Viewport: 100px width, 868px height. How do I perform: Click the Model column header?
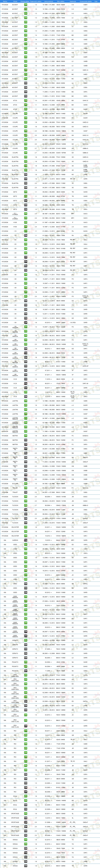tap(15, 1)
